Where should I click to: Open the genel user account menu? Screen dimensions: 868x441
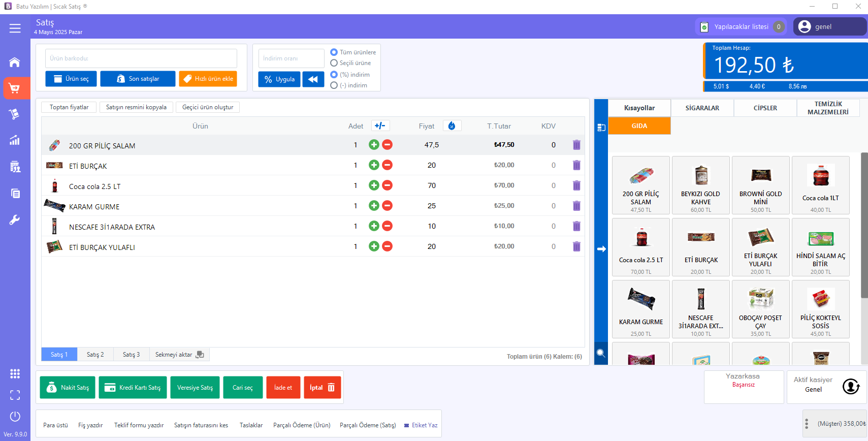point(830,27)
